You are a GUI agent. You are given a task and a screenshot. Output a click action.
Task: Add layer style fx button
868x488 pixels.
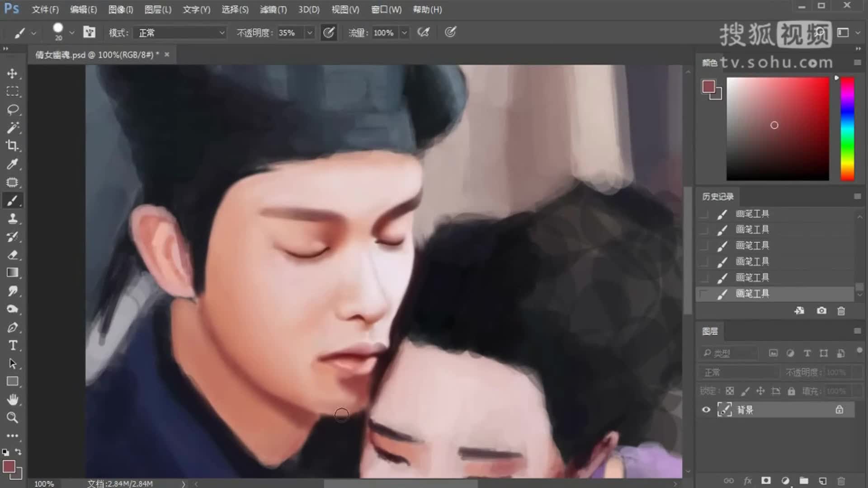coord(748,480)
